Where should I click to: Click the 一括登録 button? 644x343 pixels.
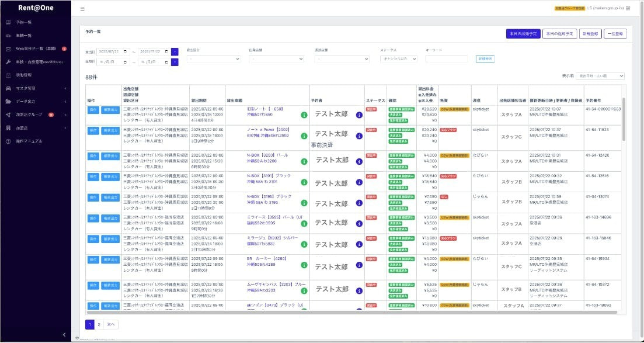(615, 33)
